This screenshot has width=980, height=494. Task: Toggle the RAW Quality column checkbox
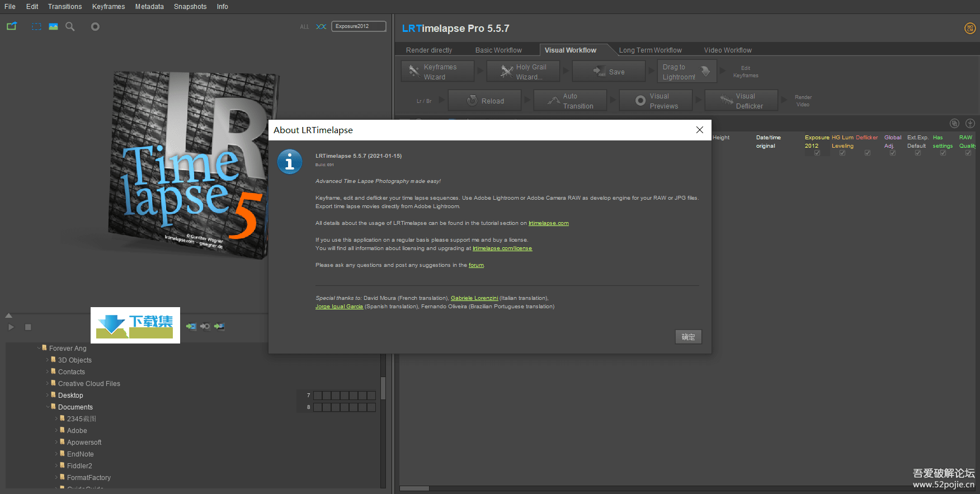pyautogui.click(x=968, y=153)
